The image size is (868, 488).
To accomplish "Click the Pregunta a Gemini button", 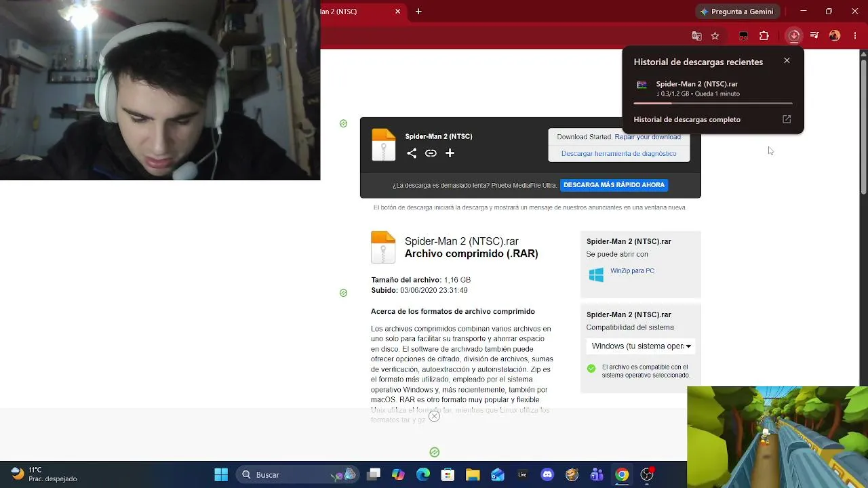I will [737, 12].
